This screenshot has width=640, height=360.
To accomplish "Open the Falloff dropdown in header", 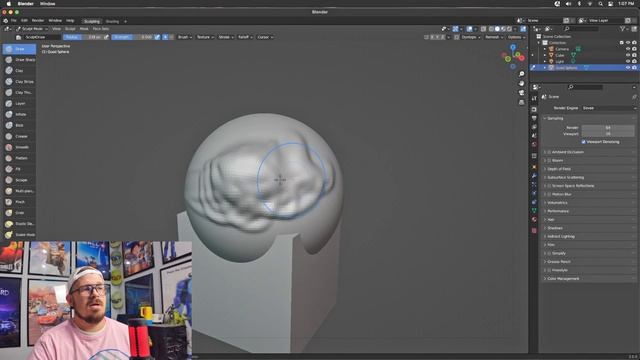I will click(245, 37).
